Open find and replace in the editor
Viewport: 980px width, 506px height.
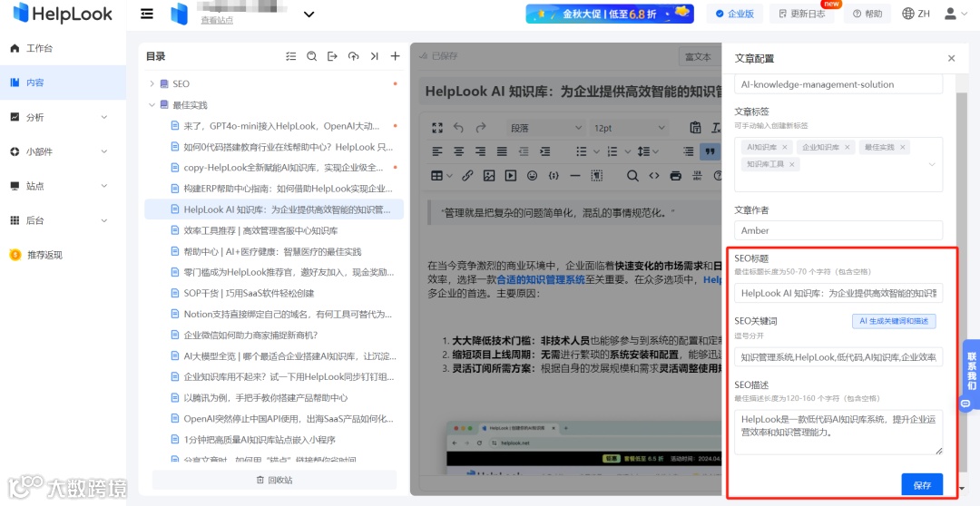pos(632,176)
